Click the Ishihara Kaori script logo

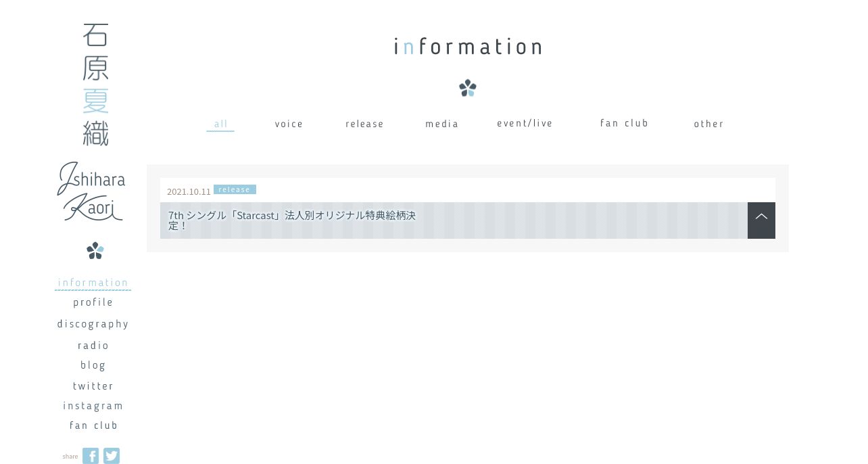coord(91,191)
